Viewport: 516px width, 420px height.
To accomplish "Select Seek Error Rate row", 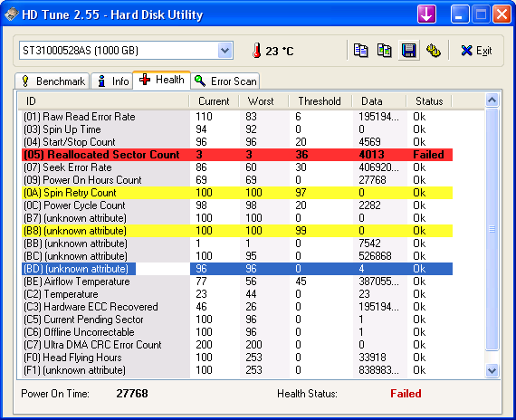I will coord(237,167).
